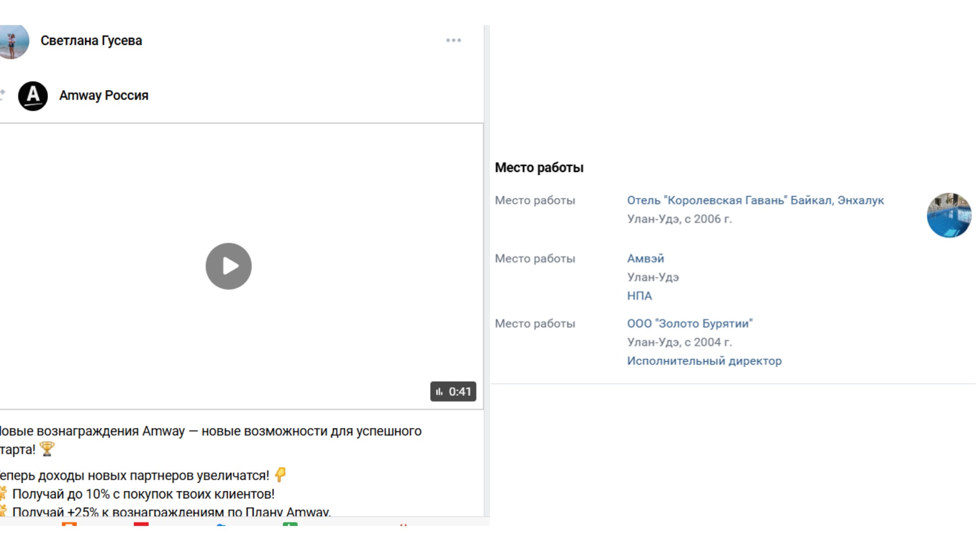980x551 pixels.
Task: Open the Королевская Гавань hotel thumbnail
Action: point(949,215)
